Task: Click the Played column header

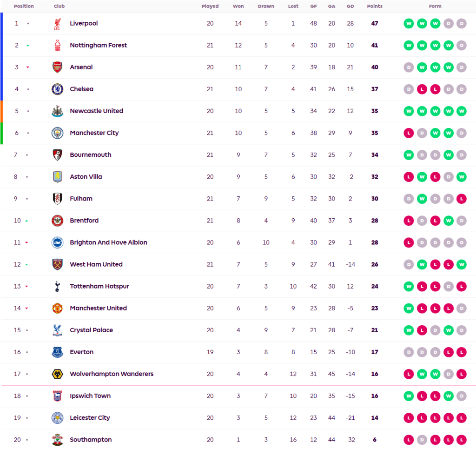Action: click(x=210, y=7)
